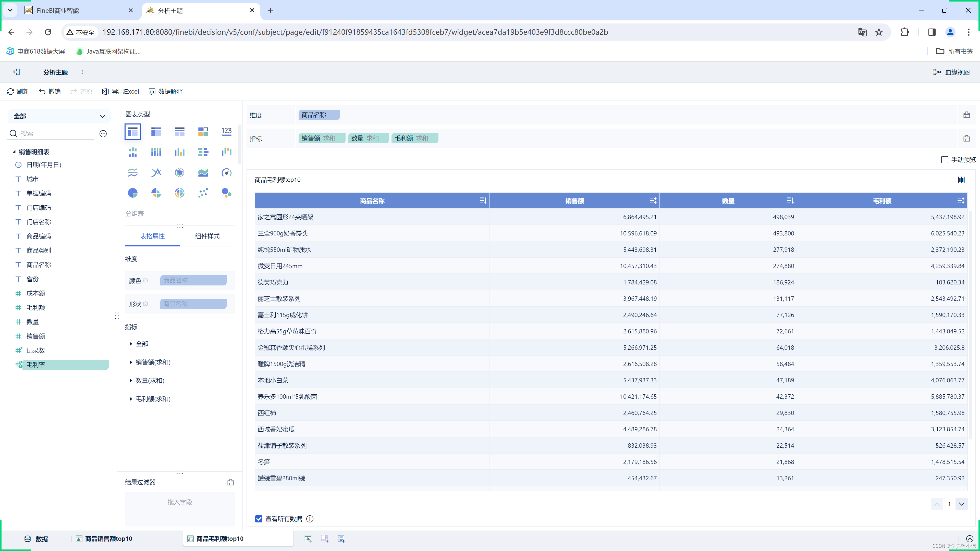
Task: Click the chart view toggle icon in widget header
Action: (x=961, y=180)
